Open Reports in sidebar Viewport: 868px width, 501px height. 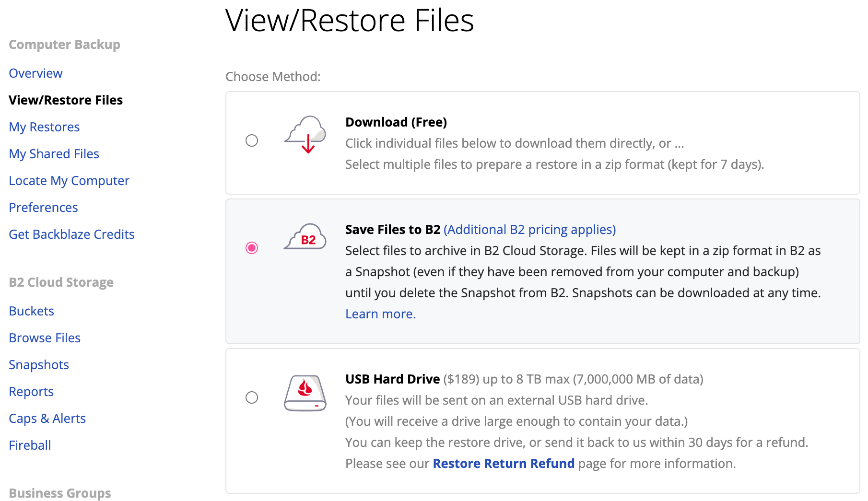(31, 392)
